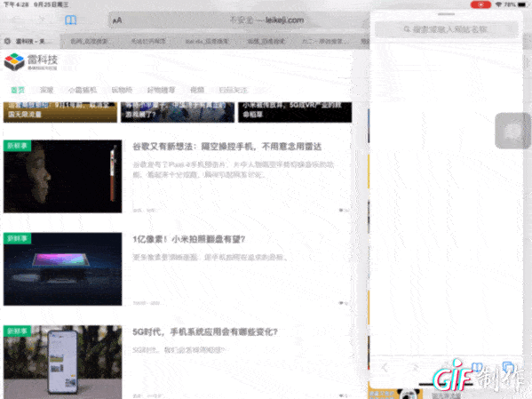The width and height of the screenshot is (532, 399).
Task: Open the 首页 navigation item
Action: click(18, 90)
